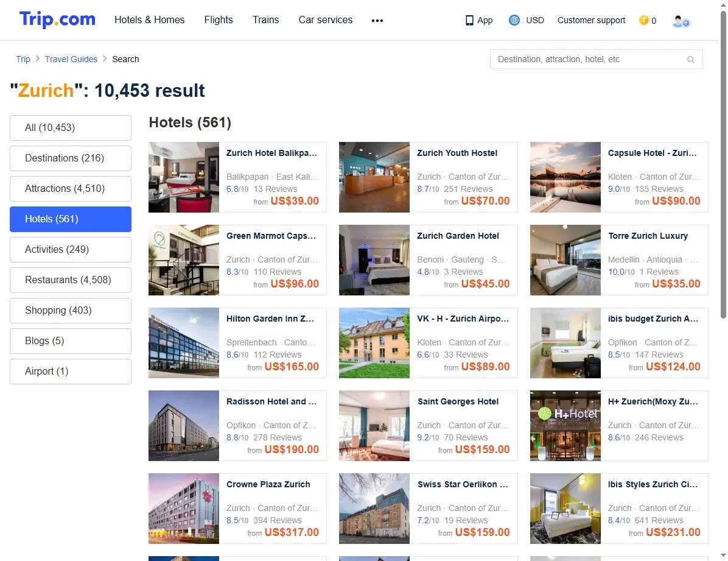Select the Shopping (403) filter
Viewport: 728px width, 561px height.
coord(71,311)
